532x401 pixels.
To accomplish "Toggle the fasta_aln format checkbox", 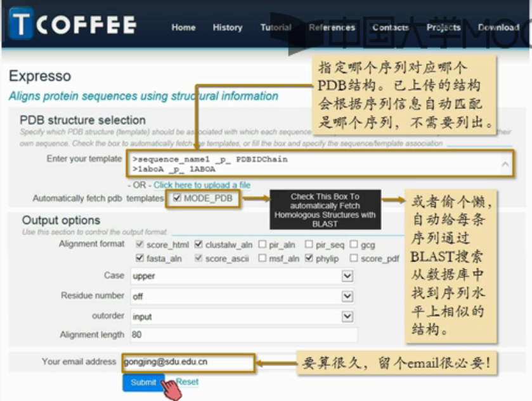I will [139, 258].
